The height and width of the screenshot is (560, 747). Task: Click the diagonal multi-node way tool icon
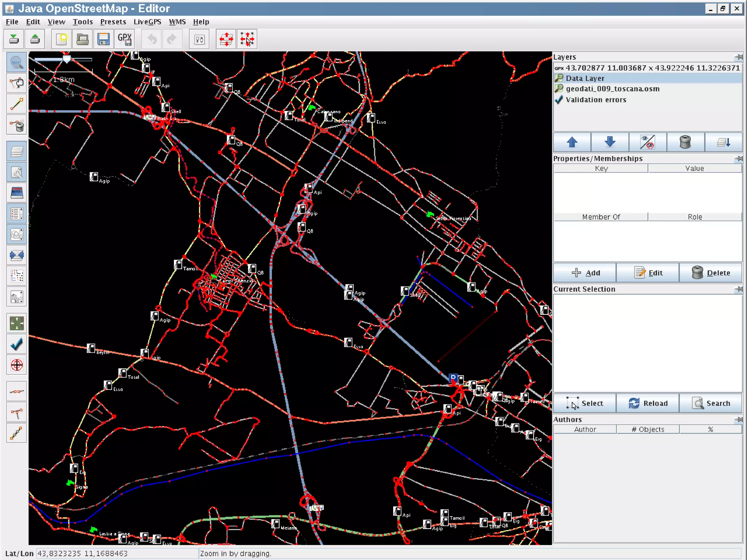coord(17,433)
